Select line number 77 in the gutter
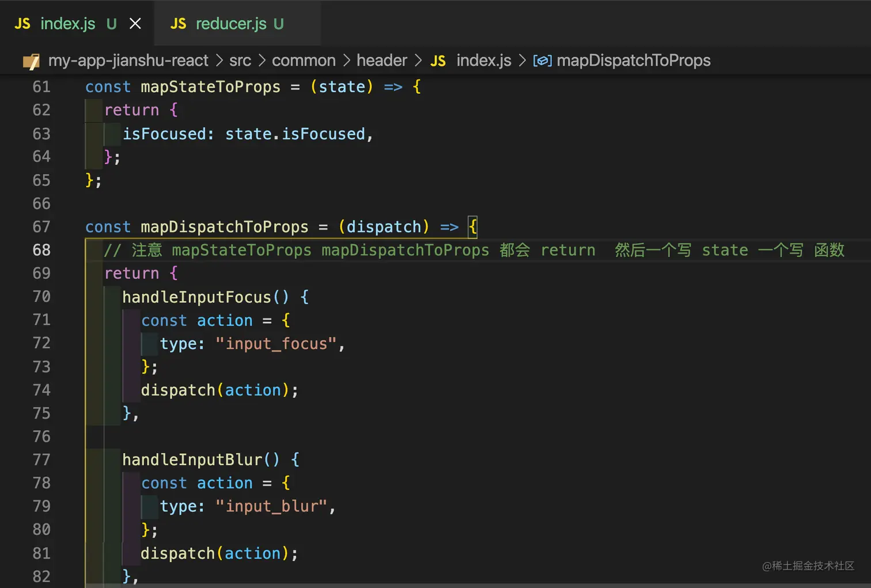Screen dimensions: 871x588 click(41, 460)
